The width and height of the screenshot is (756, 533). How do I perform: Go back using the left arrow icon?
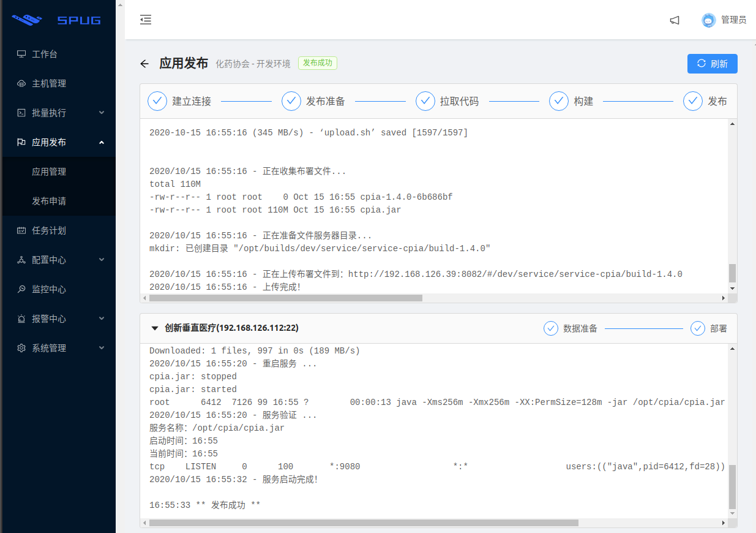[x=144, y=64]
